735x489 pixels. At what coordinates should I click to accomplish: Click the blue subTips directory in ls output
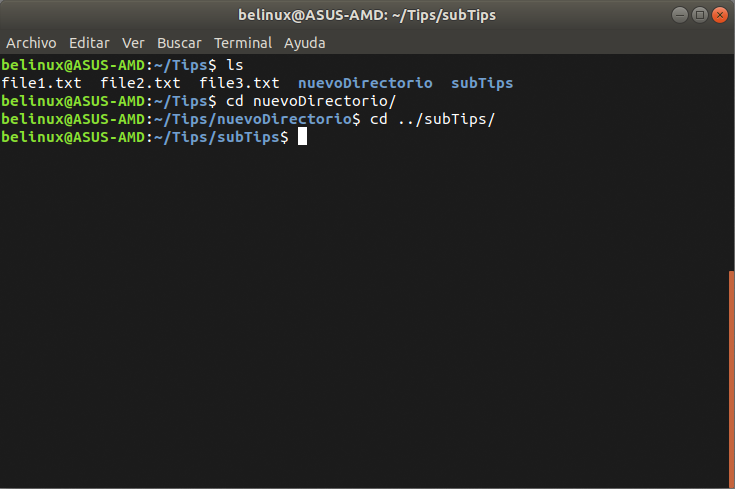(x=482, y=83)
